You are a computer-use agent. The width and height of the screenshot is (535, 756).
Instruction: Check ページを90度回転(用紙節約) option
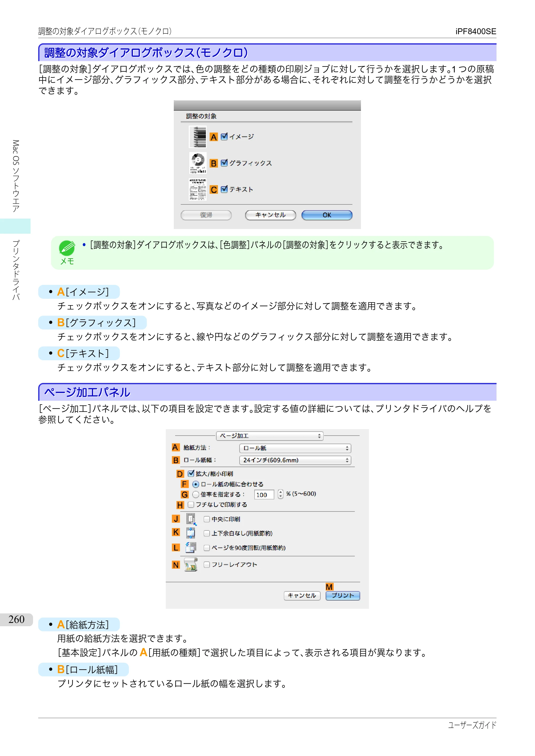pyautogui.click(x=207, y=548)
